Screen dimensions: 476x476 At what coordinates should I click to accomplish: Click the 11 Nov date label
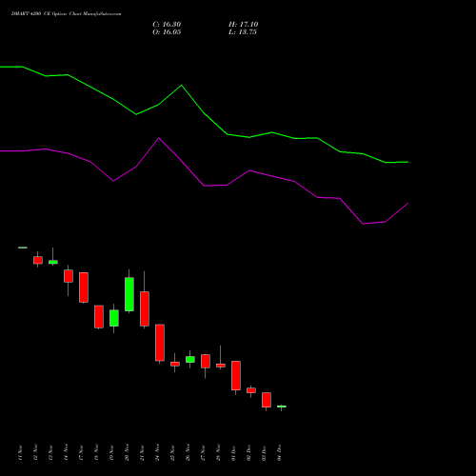click(20, 453)
